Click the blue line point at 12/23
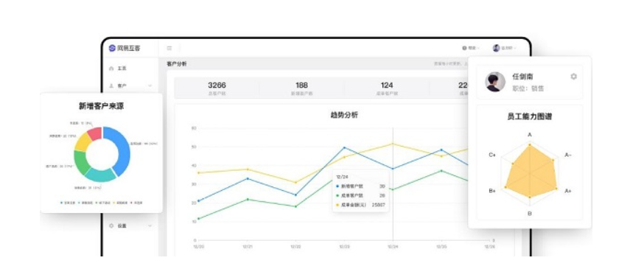 [x=344, y=147]
